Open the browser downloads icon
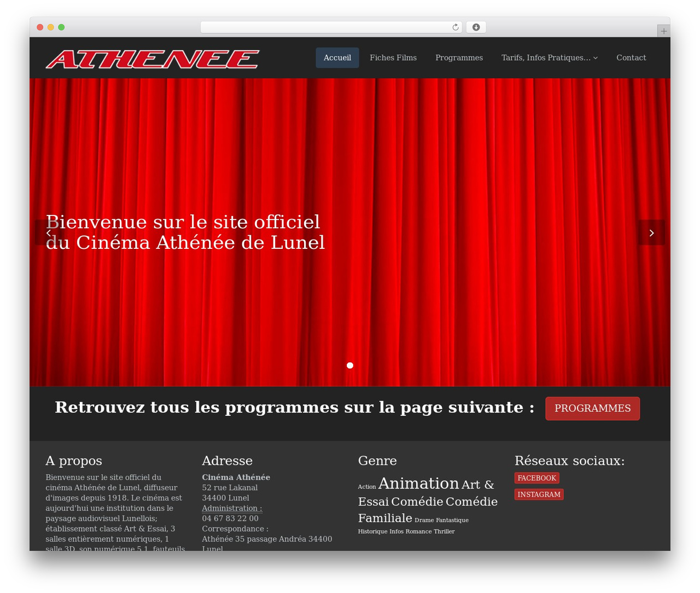The width and height of the screenshot is (700, 593). 476,27
